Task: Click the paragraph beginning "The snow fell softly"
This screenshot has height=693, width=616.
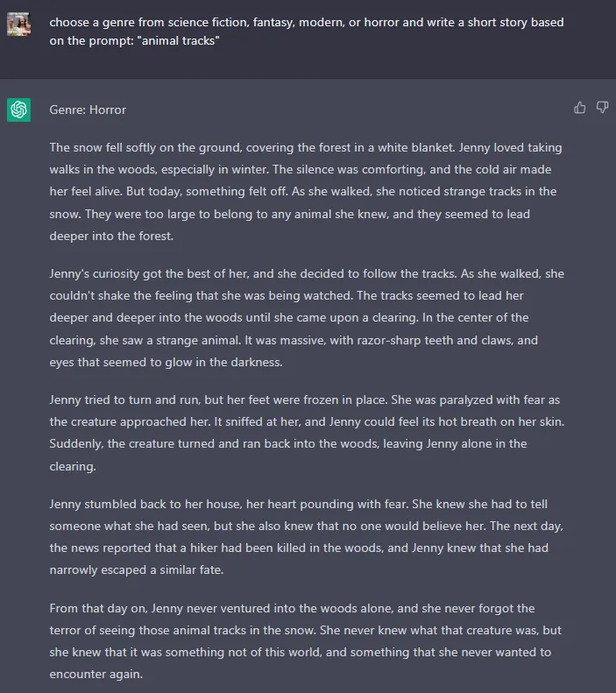Action: [x=307, y=191]
